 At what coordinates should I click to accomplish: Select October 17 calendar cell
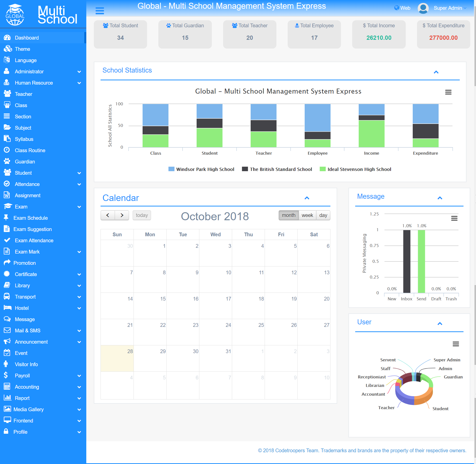tap(215, 306)
